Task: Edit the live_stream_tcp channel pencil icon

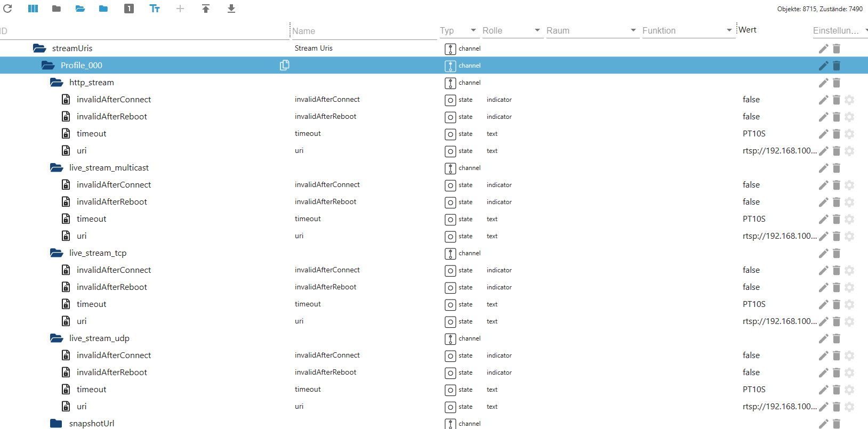Action: (823, 253)
